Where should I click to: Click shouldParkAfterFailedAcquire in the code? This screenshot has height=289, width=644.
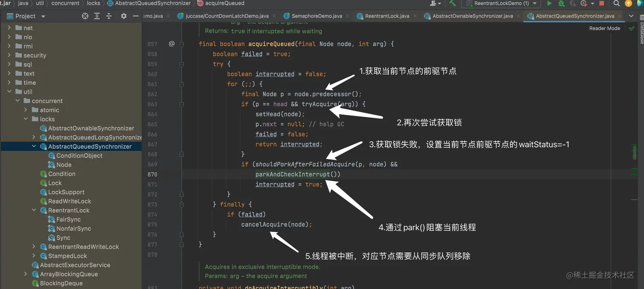coord(305,164)
